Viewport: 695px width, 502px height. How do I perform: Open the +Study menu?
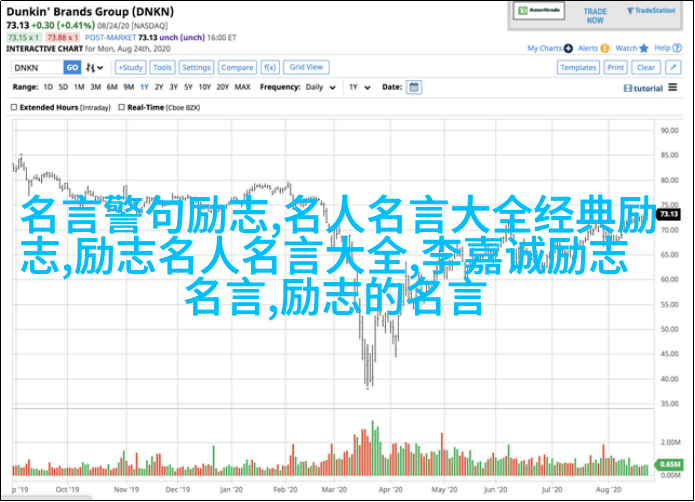(x=129, y=67)
